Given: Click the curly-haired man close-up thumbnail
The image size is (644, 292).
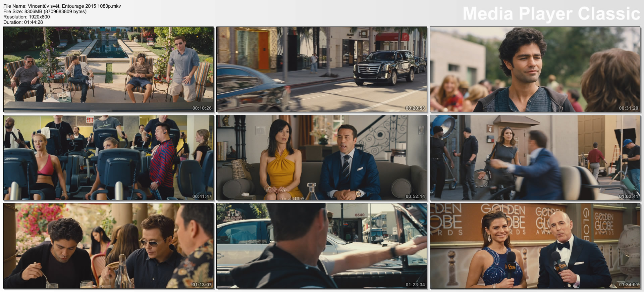Looking at the screenshot, I should click(535, 69).
